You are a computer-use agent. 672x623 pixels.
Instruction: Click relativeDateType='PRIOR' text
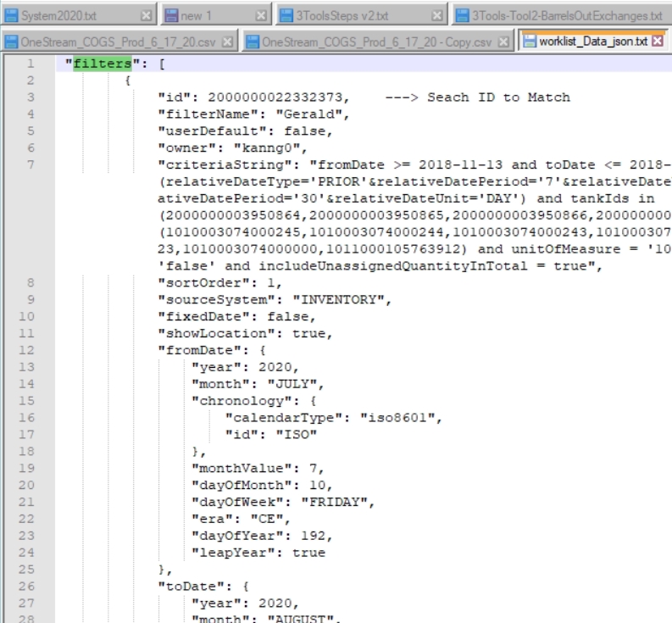[x=267, y=181]
